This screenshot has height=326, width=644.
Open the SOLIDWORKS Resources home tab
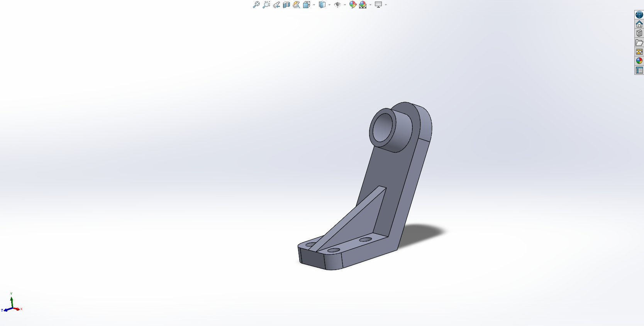point(639,24)
